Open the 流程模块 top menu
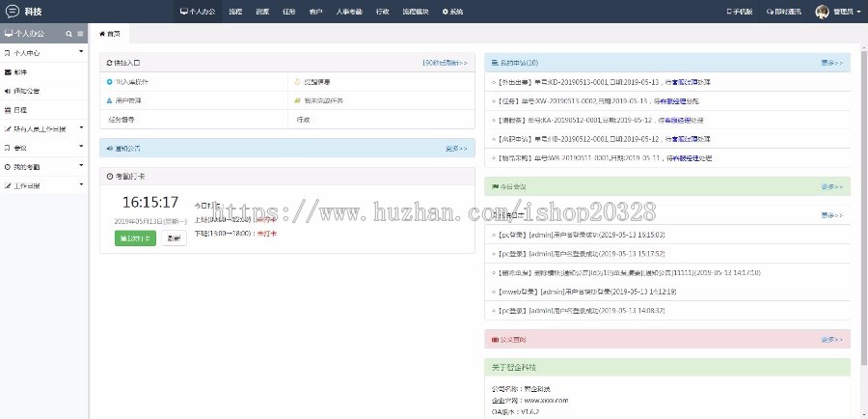Image resolution: width=868 pixels, height=419 pixels. (x=415, y=11)
